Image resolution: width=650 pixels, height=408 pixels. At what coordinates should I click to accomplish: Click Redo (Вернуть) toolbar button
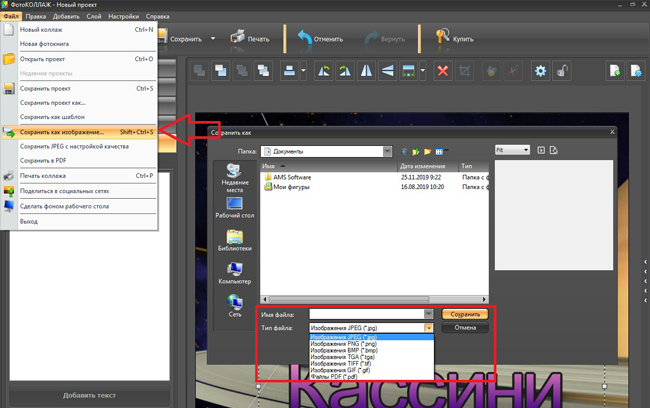(x=384, y=39)
